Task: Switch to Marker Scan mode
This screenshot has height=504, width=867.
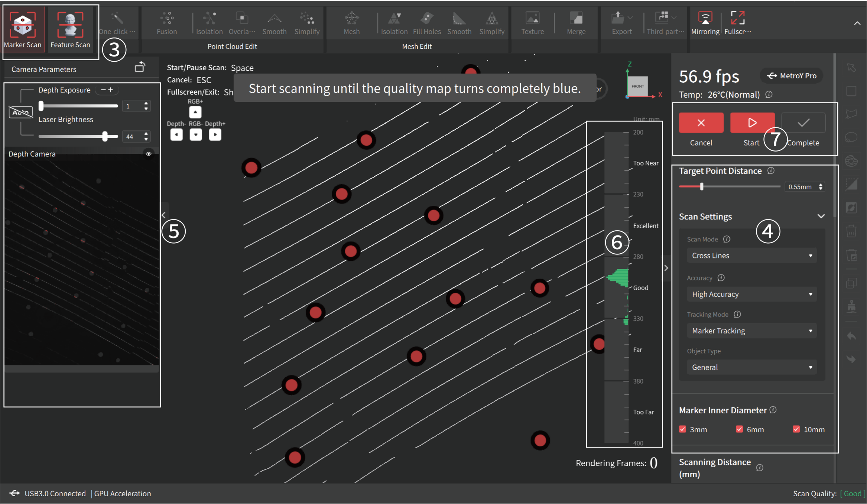Action: tap(23, 28)
